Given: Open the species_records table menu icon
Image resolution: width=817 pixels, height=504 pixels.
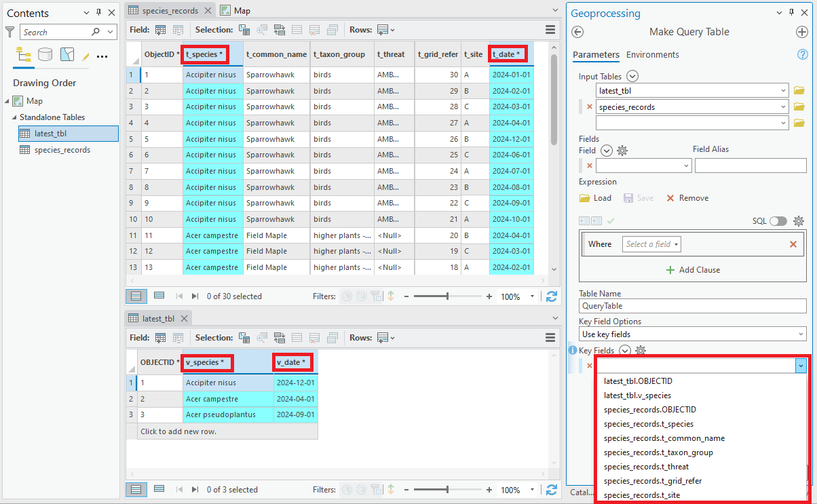Looking at the screenshot, I should click(550, 29).
